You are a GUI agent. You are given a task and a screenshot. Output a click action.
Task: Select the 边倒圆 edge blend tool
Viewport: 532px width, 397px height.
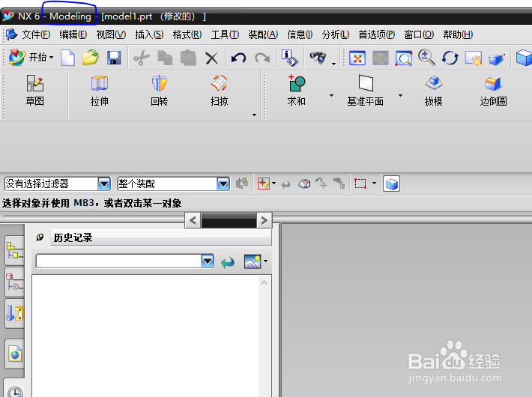coord(493,91)
